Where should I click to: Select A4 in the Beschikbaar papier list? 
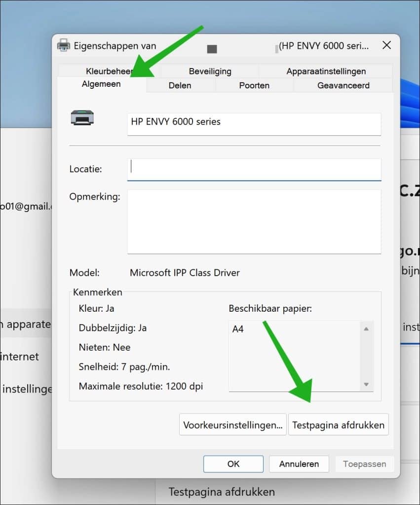pos(238,329)
